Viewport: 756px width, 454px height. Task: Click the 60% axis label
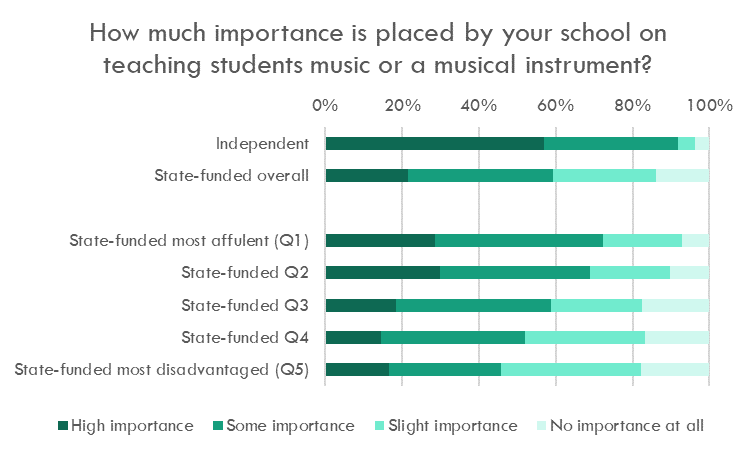556,105
